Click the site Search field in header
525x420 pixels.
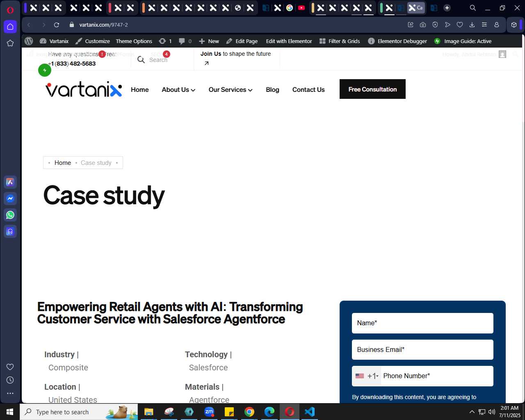pos(158,60)
